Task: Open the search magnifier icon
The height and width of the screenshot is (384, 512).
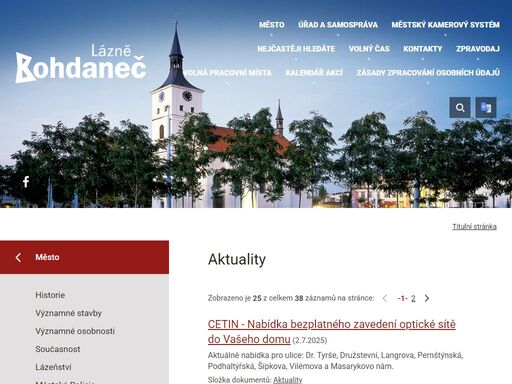Action: pyautogui.click(x=460, y=107)
